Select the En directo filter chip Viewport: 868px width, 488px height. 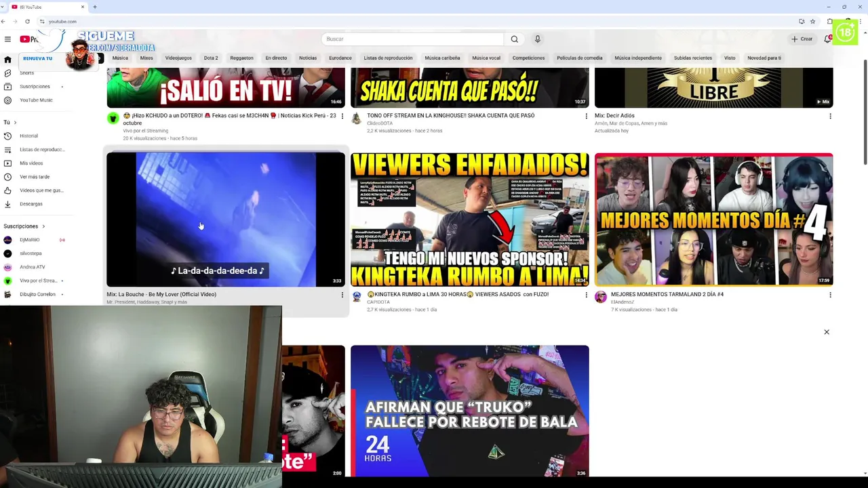(x=276, y=58)
